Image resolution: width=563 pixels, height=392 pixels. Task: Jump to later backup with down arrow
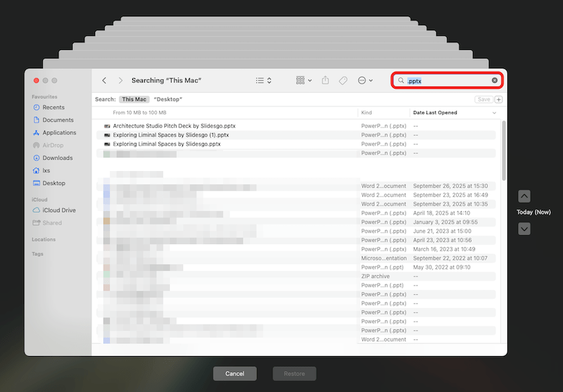(x=524, y=229)
